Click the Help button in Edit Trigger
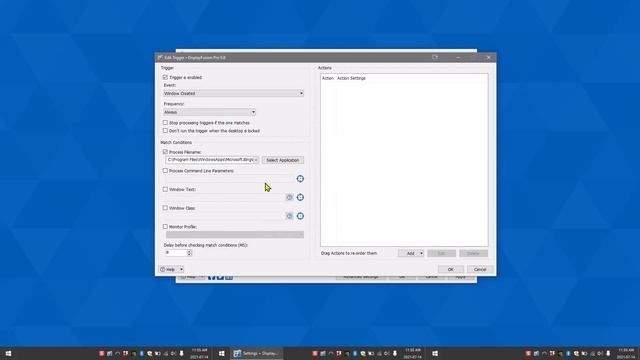This screenshot has height=360, width=640. pos(169,269)
